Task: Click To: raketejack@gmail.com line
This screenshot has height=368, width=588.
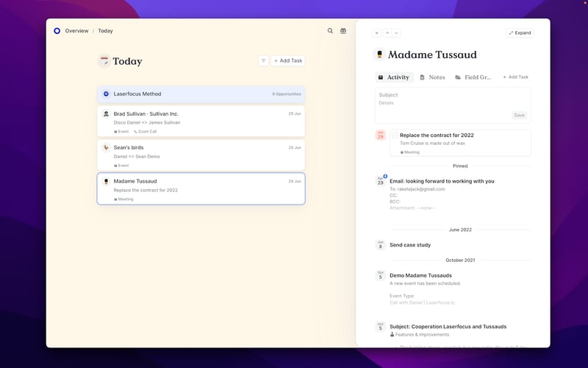Action: tap(417, 189)
